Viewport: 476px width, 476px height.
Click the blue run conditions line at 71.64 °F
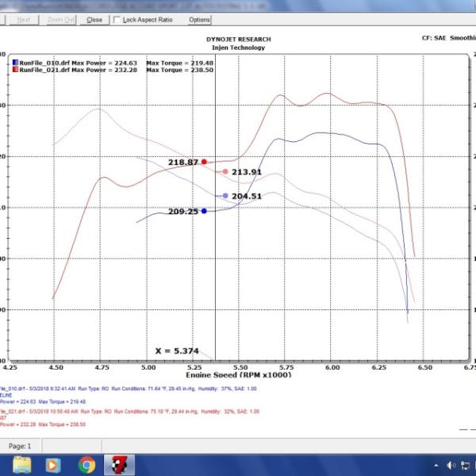(x=129, y=389)
